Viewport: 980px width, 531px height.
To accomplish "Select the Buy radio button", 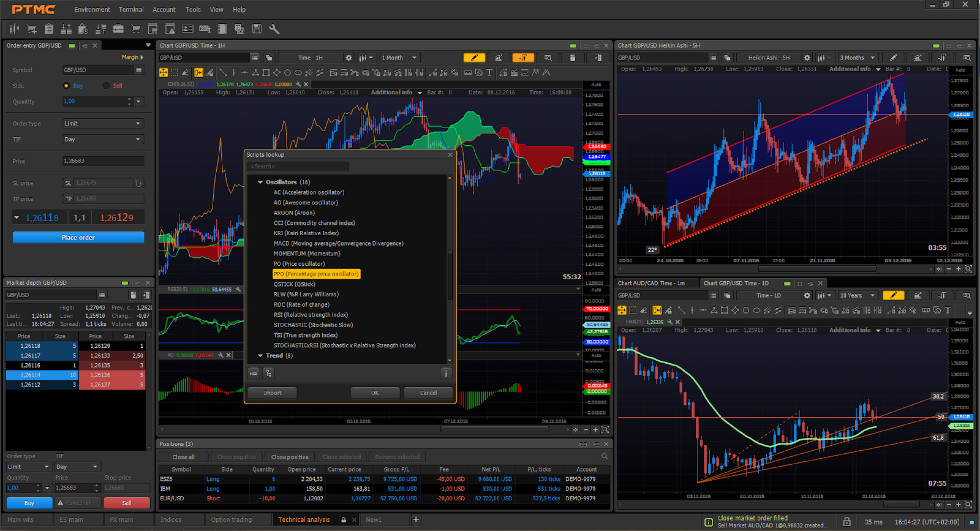I will tap(66, 86).
